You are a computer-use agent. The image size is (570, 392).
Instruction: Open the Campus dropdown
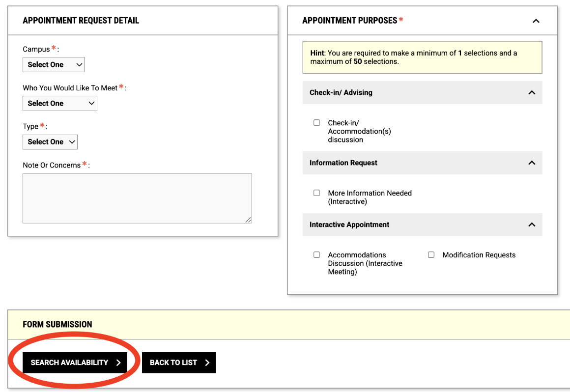[x=54, y=64]
